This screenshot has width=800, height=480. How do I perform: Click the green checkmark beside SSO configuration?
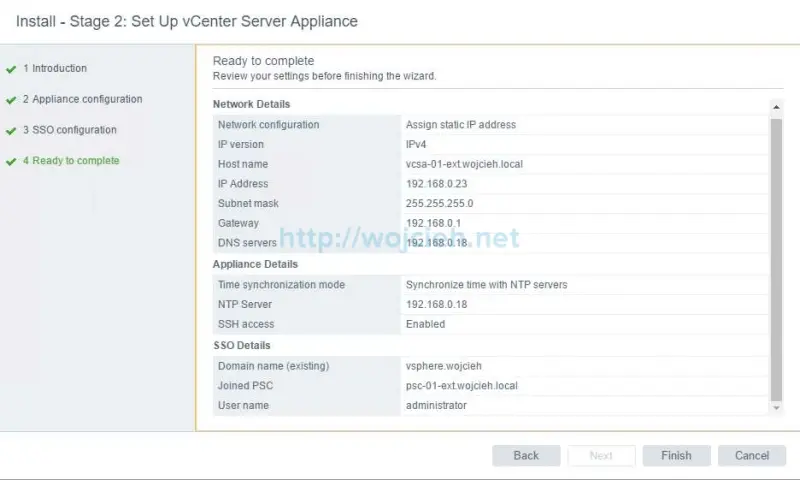pyautogui.click(x=11, y=131)
